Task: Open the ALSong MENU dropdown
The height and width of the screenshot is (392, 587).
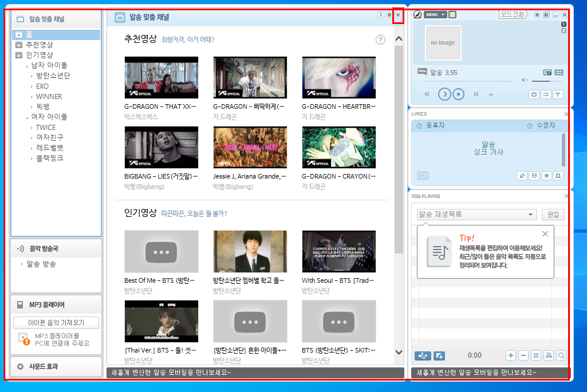Action: [x=435, y=14]
